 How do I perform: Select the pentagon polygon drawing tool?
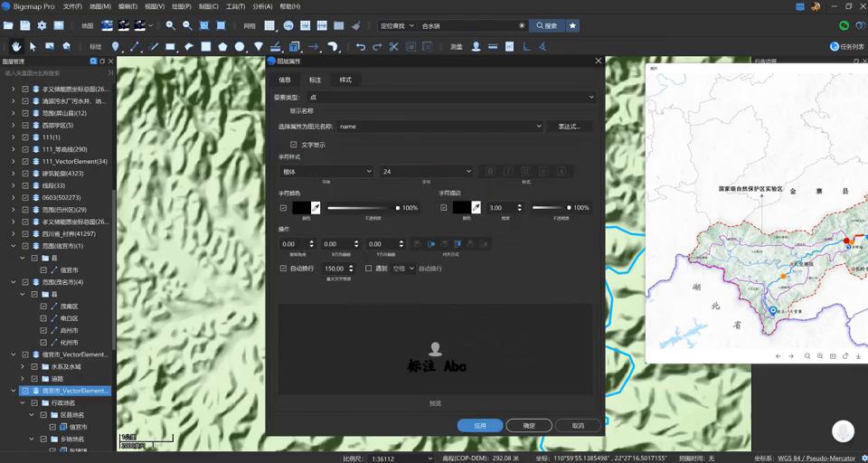click(x=222, y=46)
